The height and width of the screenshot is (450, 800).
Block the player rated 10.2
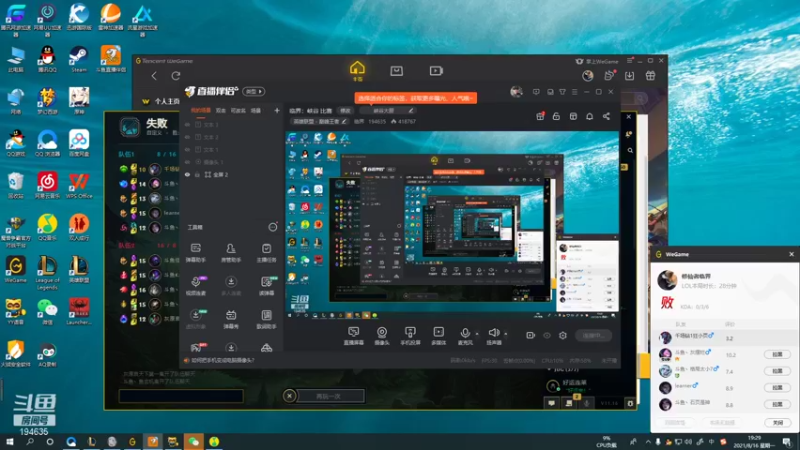[x=777, y=354]
